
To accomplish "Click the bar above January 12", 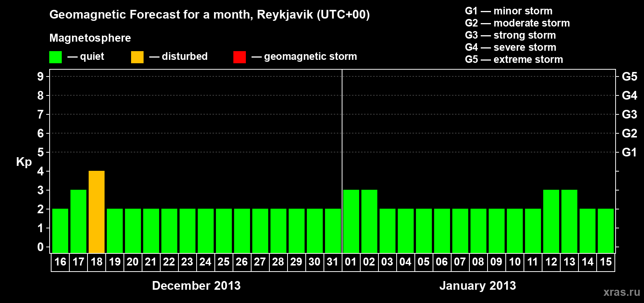I will tap(551, 221).
